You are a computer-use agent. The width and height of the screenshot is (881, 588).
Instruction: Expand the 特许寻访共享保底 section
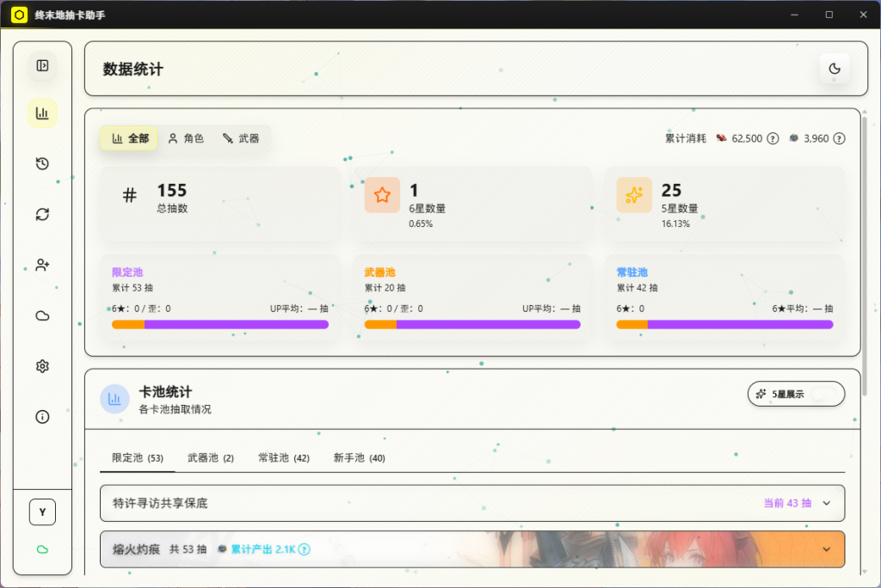pyautogui.click(x=825, y=503)
